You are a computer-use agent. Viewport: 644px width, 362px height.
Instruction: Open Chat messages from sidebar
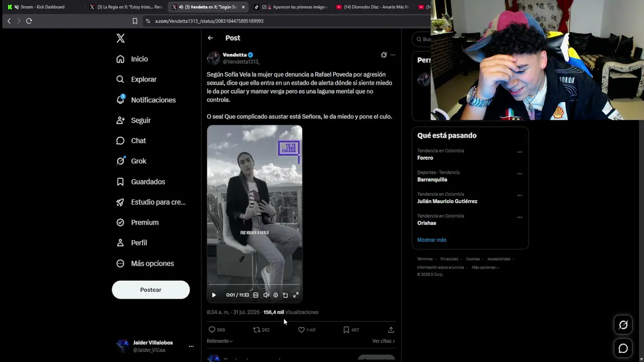[x=131, y=141]
